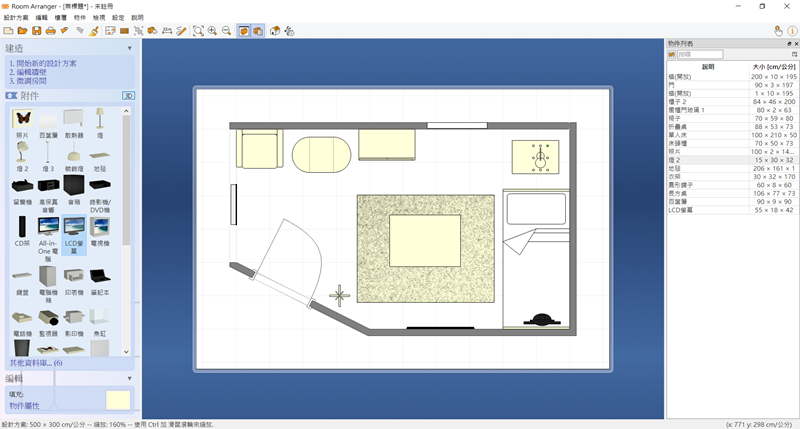The image size is (800, 429).
Task: Select the LCD螢幕 monitor object thumbnail
Action: click(74, 235)
